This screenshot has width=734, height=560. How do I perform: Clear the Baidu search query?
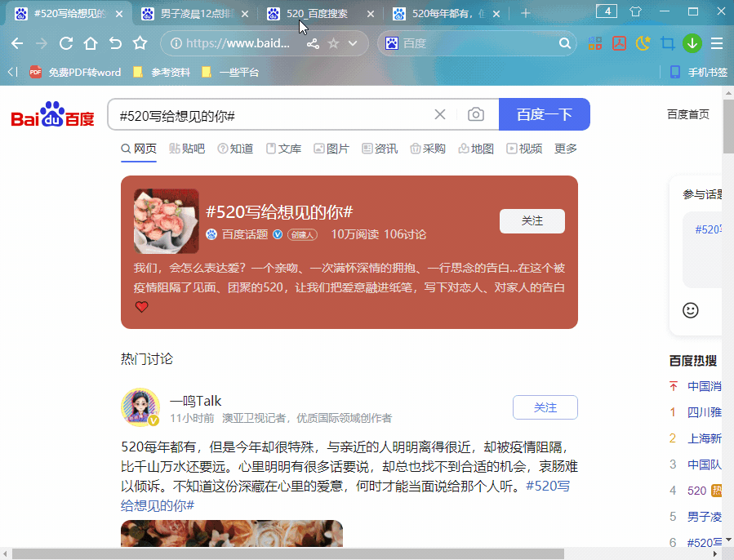coord(439,115)
